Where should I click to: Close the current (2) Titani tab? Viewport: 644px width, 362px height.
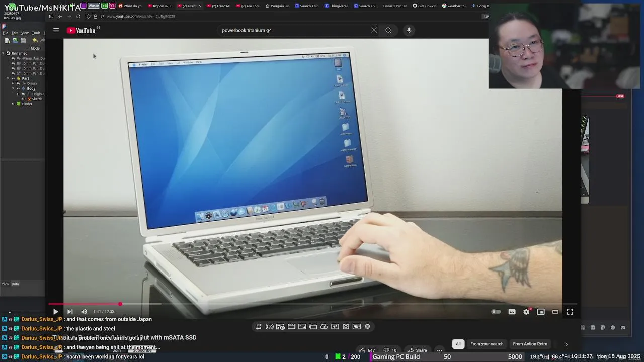coord(200,6)
